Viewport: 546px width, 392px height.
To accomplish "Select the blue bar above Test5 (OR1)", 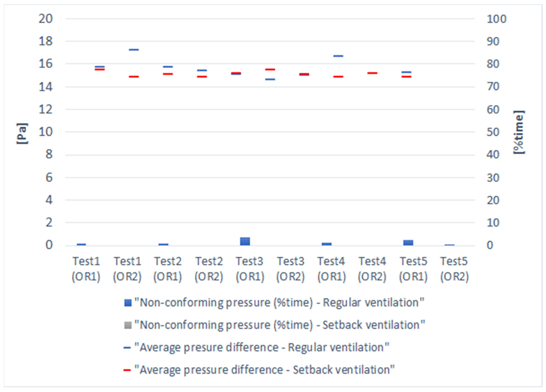I will pos(408,243).
